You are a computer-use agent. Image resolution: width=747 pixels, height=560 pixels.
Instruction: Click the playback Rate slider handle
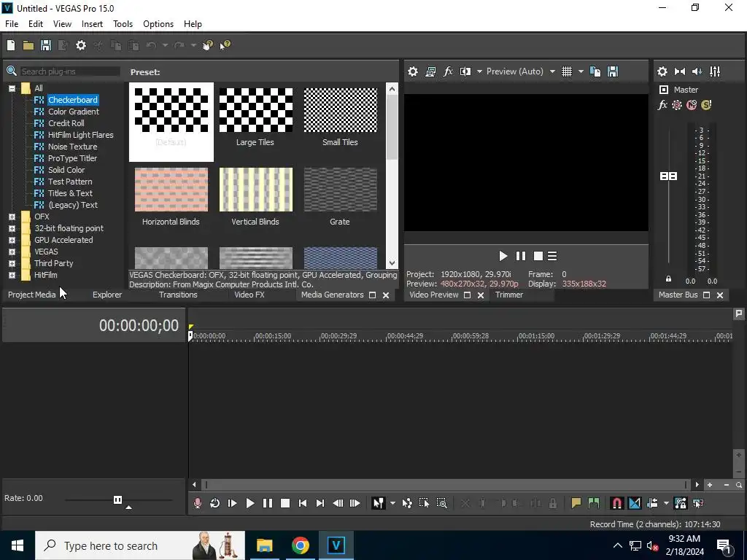117,499
